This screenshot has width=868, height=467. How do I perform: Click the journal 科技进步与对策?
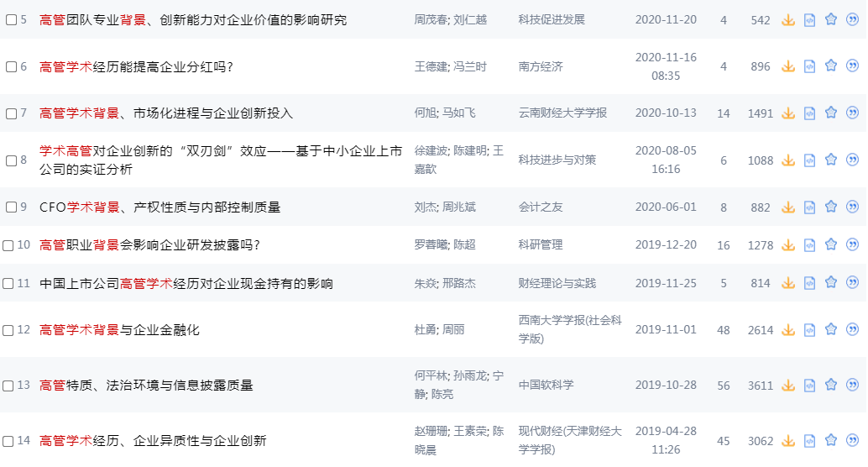coord(557,160)
